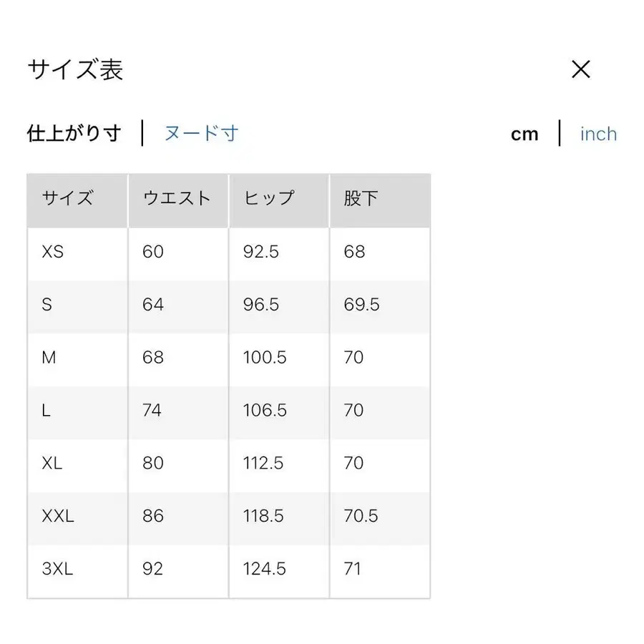The width and height of the screenshot is (644, 644).
Task: Switch to ヌード寸 body measurements
Action: pos(200,133)
